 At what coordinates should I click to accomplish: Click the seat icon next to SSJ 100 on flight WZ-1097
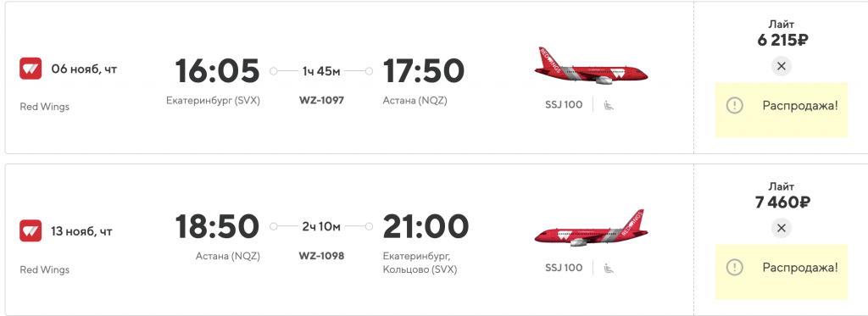(609, 104)
